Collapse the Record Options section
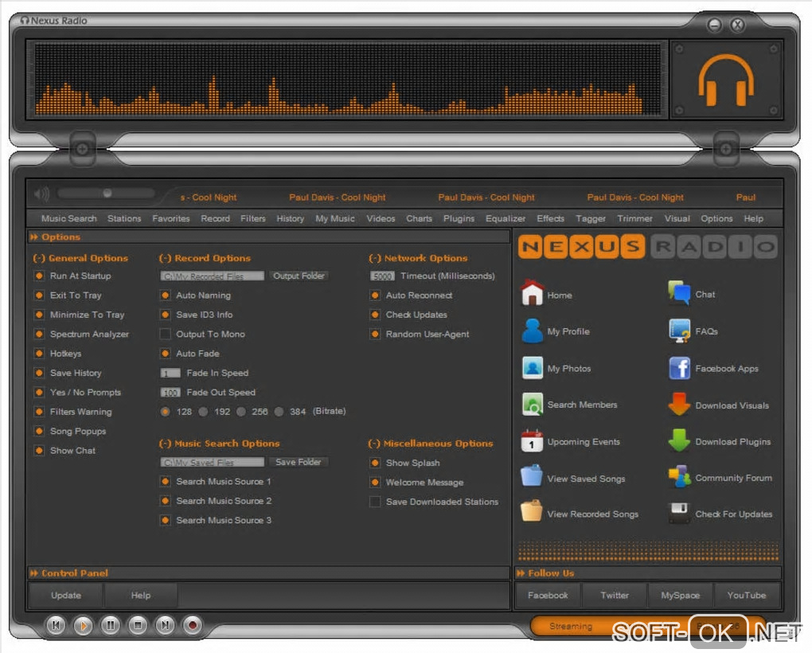This screenshot has height=653, width=812. click(166, 258)
